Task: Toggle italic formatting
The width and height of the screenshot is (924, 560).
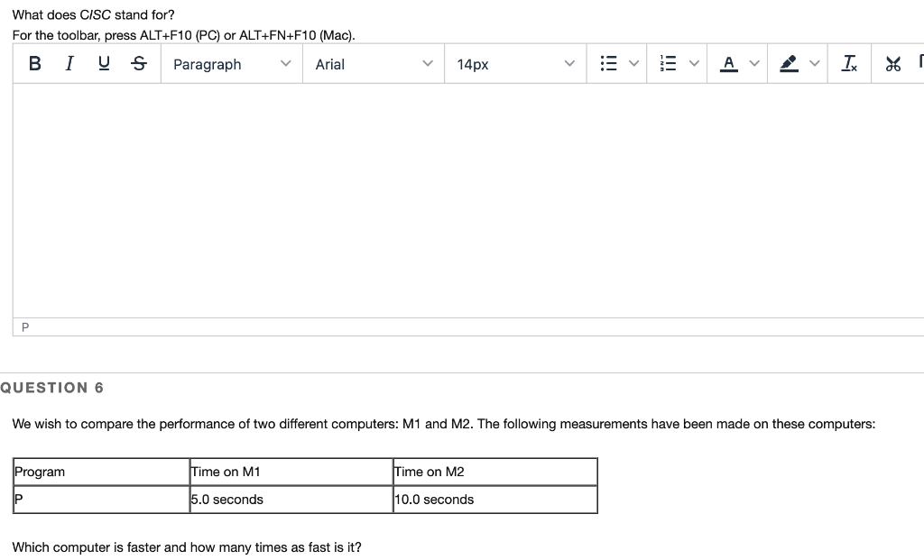Action: coord(69,62)
